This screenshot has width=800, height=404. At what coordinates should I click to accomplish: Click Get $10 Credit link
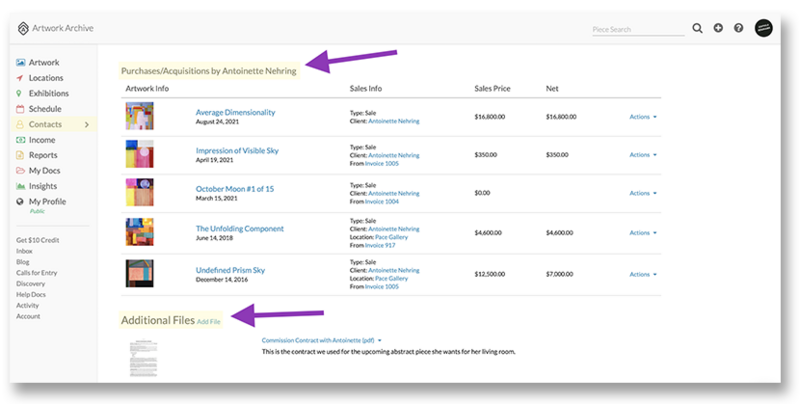pos(38,240)
